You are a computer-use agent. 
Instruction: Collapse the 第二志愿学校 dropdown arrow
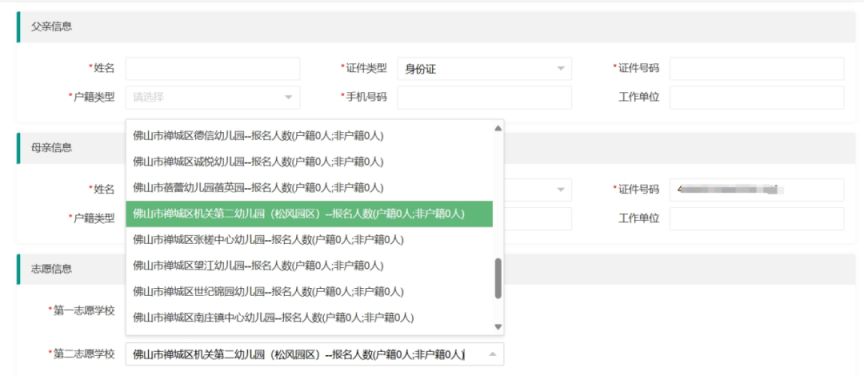[493, 354]
